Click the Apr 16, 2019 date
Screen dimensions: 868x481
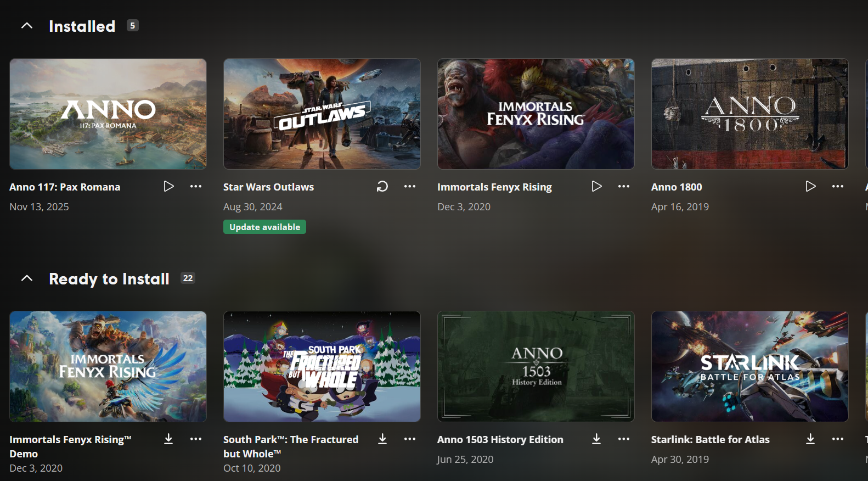680,206
